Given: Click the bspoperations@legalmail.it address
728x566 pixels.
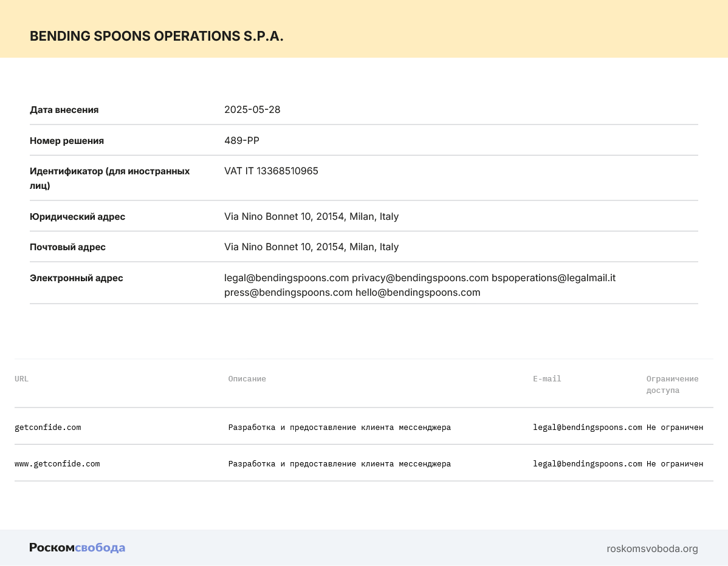Looking at the screenshot, I should pyautogui.click(x=554, y=278).
